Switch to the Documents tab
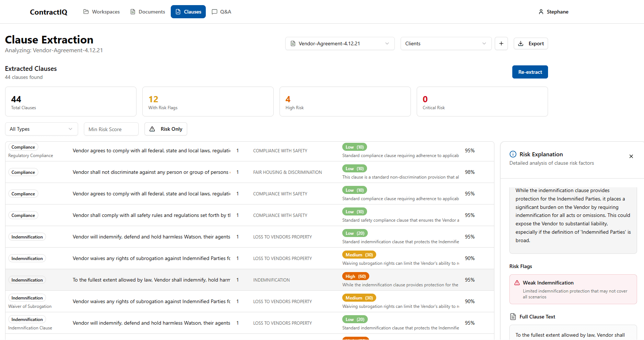Screen dimensions: 644x340 147,12
